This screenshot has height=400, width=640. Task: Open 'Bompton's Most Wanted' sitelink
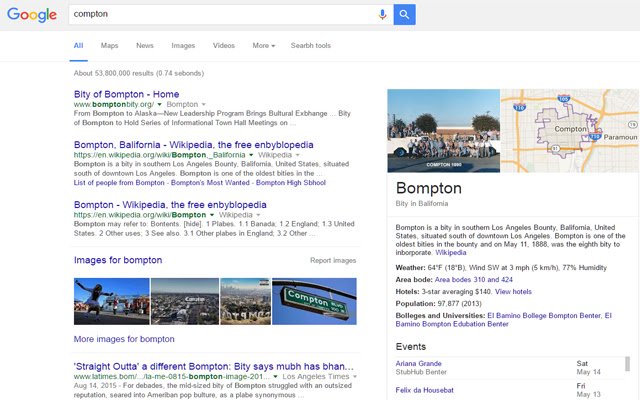(210, 183)
